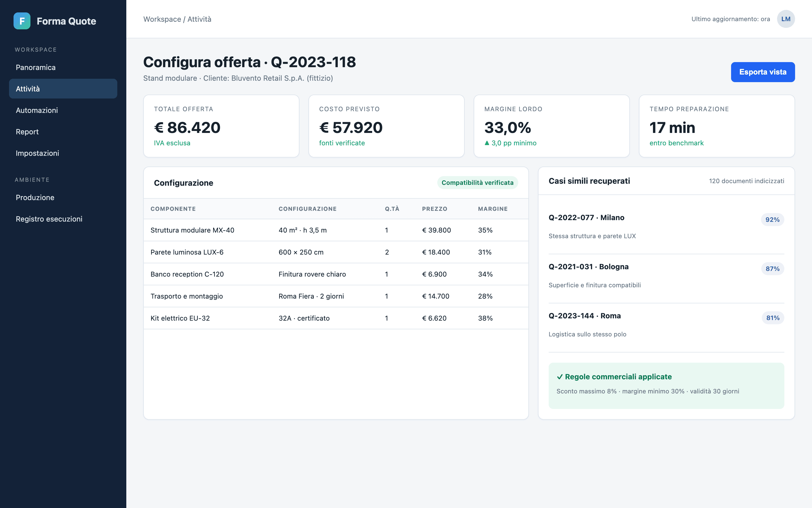Screen dimensions: 812x508
Task: Click the Forma Quote brand name
Action: 67,21
